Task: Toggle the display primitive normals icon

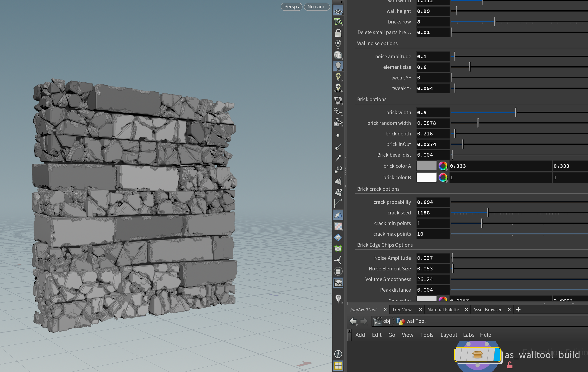Action: (x=338, y=181)
